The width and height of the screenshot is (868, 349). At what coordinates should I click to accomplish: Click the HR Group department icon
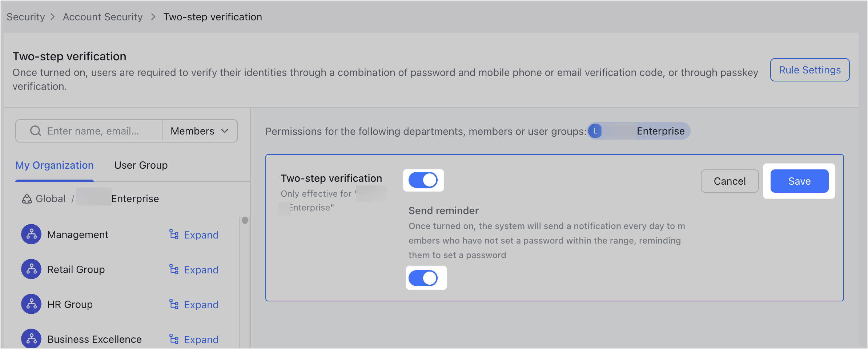(x=31, y=304)
